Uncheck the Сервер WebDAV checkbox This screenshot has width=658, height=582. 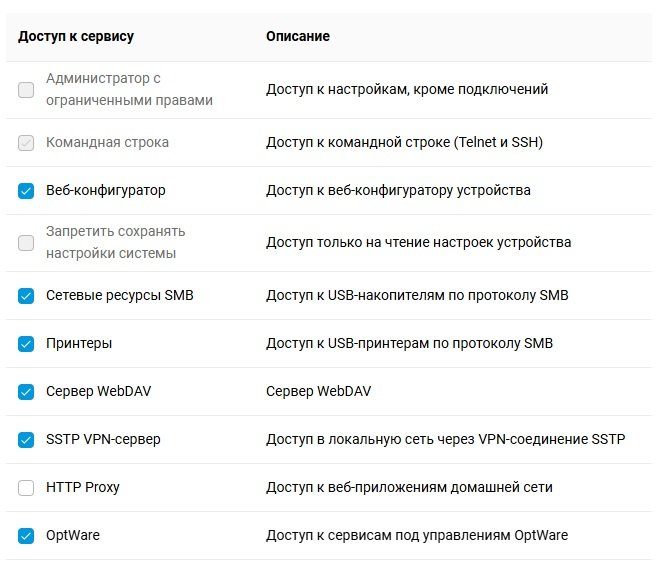pyautogui.click(x=26, y=392)
